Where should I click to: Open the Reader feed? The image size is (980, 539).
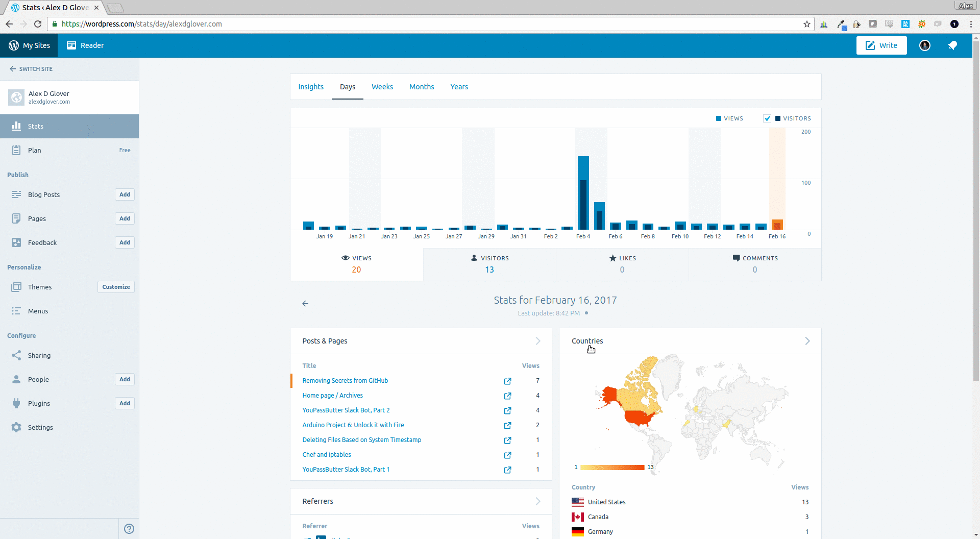coord(85,45)
